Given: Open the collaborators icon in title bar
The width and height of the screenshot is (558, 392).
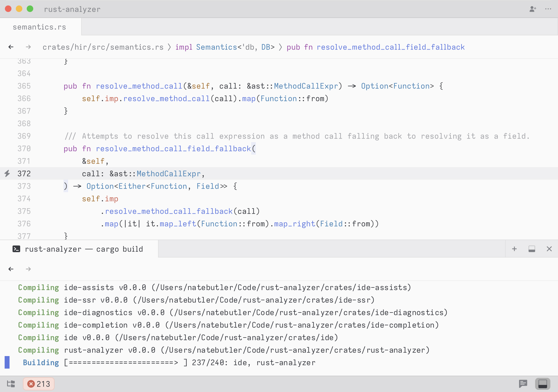Looking at the screenshot, I should 533,9.
